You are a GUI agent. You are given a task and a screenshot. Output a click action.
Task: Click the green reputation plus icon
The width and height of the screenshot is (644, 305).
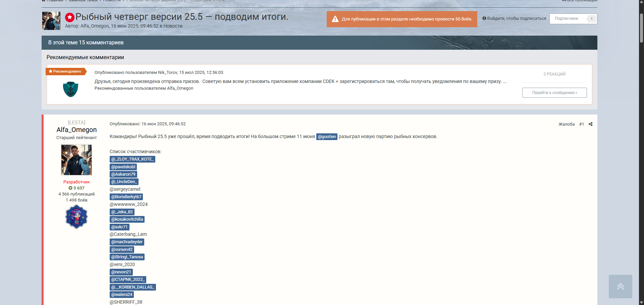tap(70, 188)
